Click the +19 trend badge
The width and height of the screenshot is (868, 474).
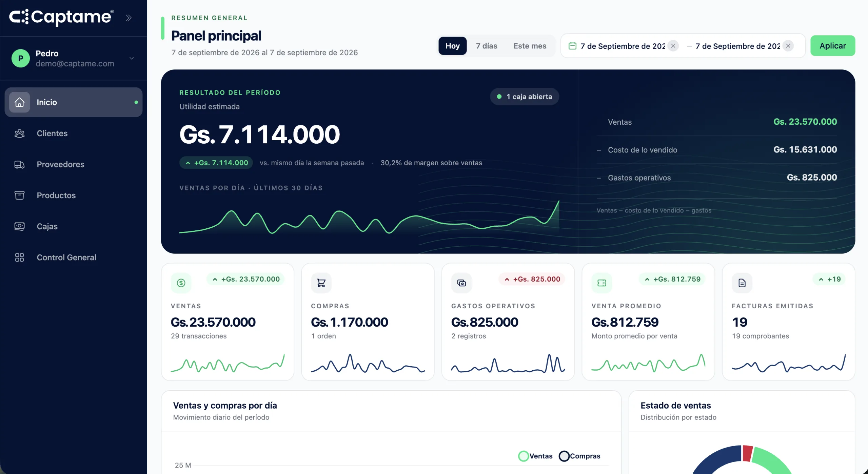click(829, 279)
